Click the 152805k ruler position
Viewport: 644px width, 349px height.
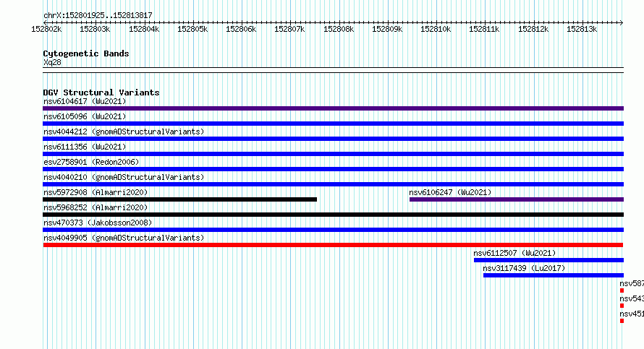coord(192,29)
